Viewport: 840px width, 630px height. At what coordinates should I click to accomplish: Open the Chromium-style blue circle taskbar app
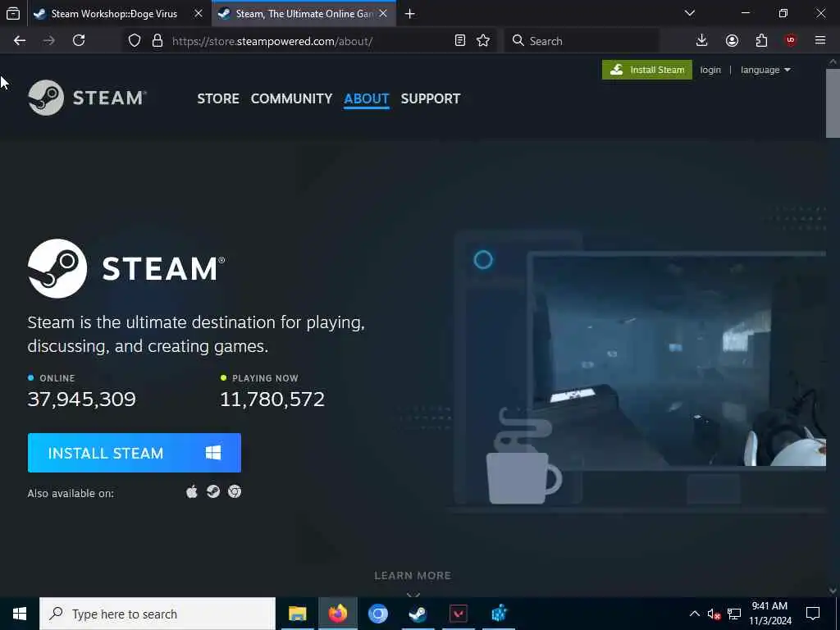coord(377,614)
